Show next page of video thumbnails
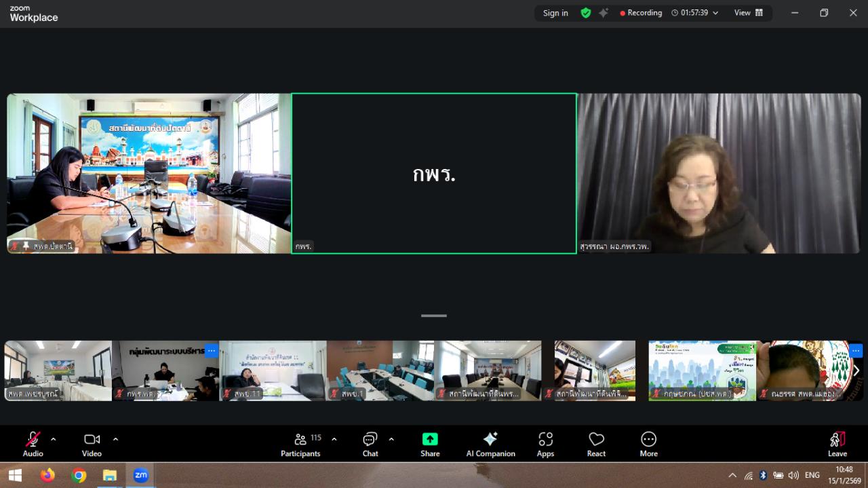Image resolution: width=868 pixels, height=488 pixels. point(856,371)
